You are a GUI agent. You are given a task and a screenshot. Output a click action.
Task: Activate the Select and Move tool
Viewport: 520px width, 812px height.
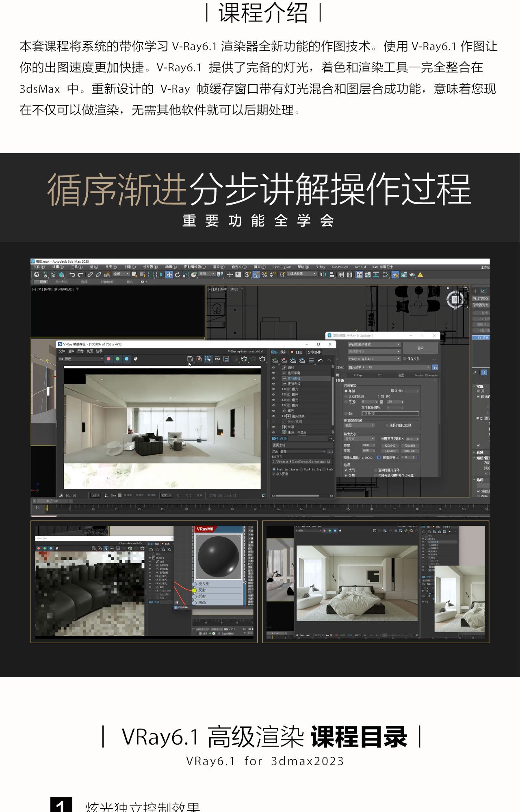169,275
